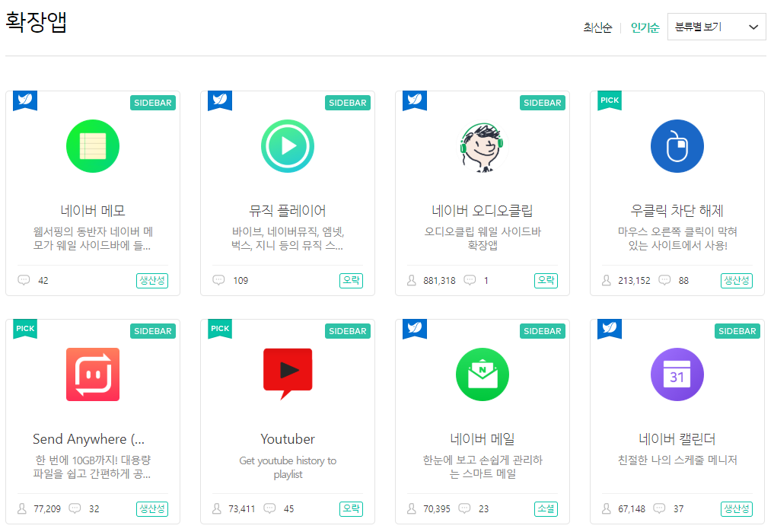Click the comment bubble icon on 네이버 캘린더
Image resolution: width=774 pixels, height=532 pixels.
pos(659,508)
